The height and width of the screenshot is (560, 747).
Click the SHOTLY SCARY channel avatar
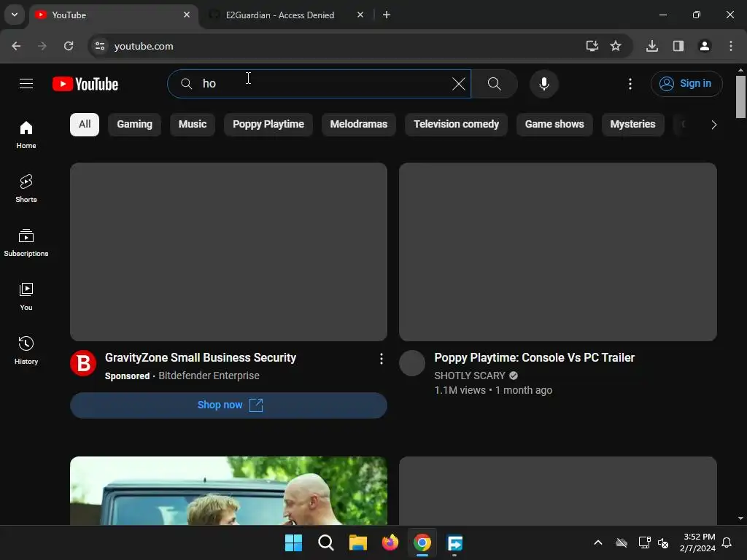pos(412,363)
